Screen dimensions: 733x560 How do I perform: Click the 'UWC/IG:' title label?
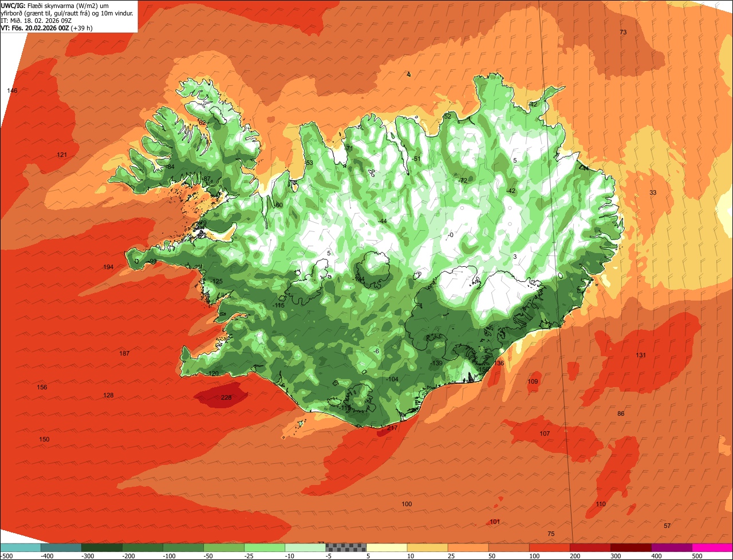point(13,5)
